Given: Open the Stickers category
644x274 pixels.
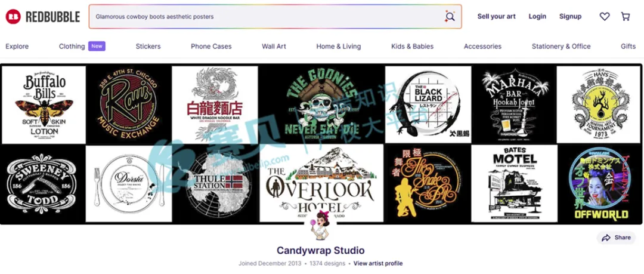Looking at the screenshot, I should pos(148,47).
